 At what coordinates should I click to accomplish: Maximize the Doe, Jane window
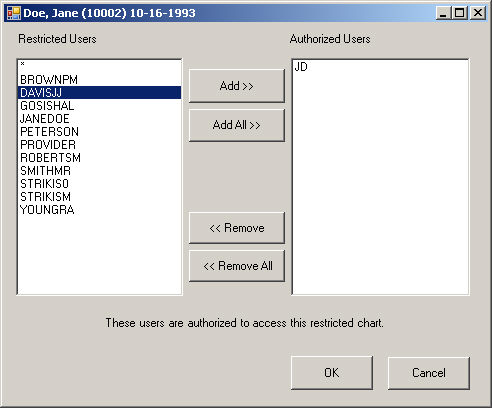[x=460, y=13]
